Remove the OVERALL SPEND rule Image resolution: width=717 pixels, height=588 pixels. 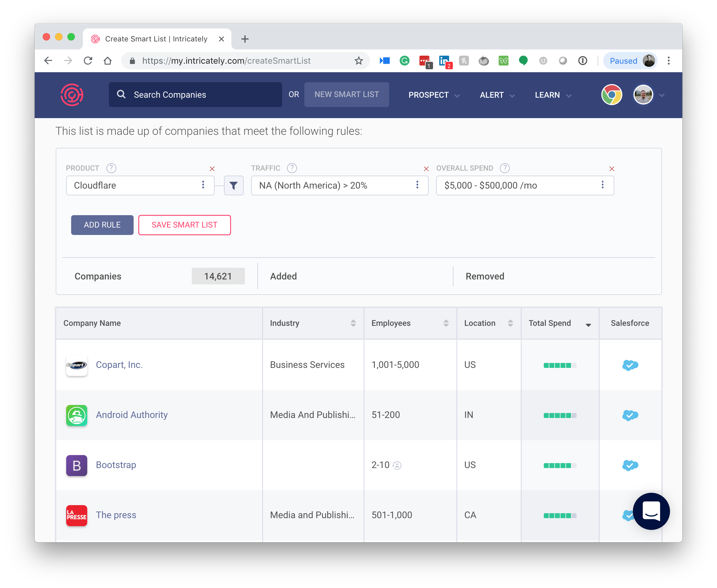(x=611, y=169)
